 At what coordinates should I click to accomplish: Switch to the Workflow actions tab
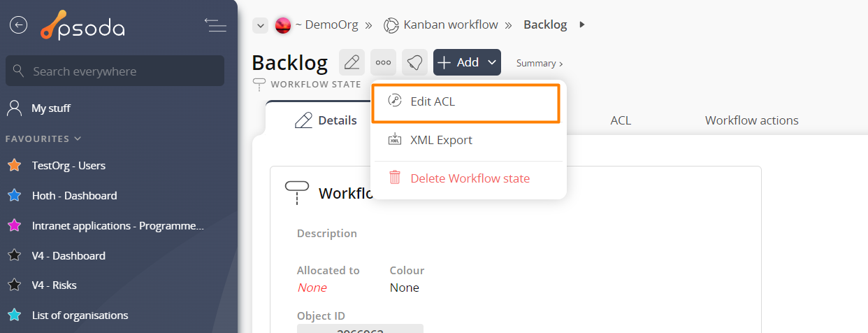[x=751, y=120]
